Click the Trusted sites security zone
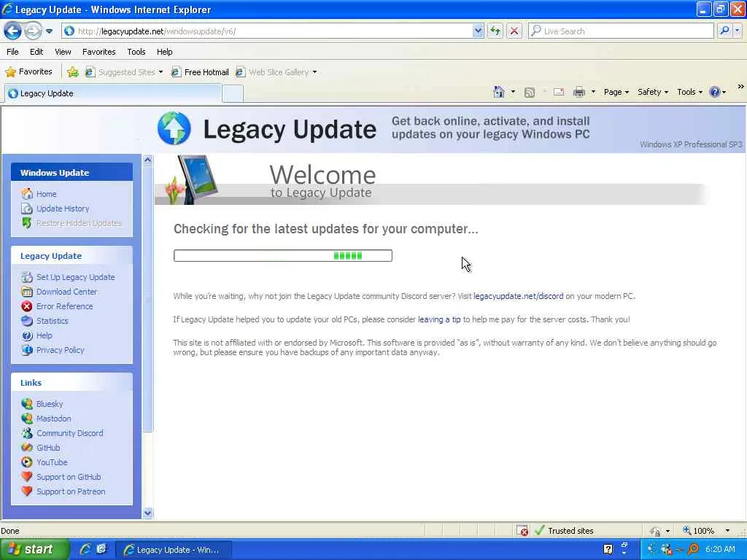The width and height of the screenshot is (747, 560). (565, 531)
